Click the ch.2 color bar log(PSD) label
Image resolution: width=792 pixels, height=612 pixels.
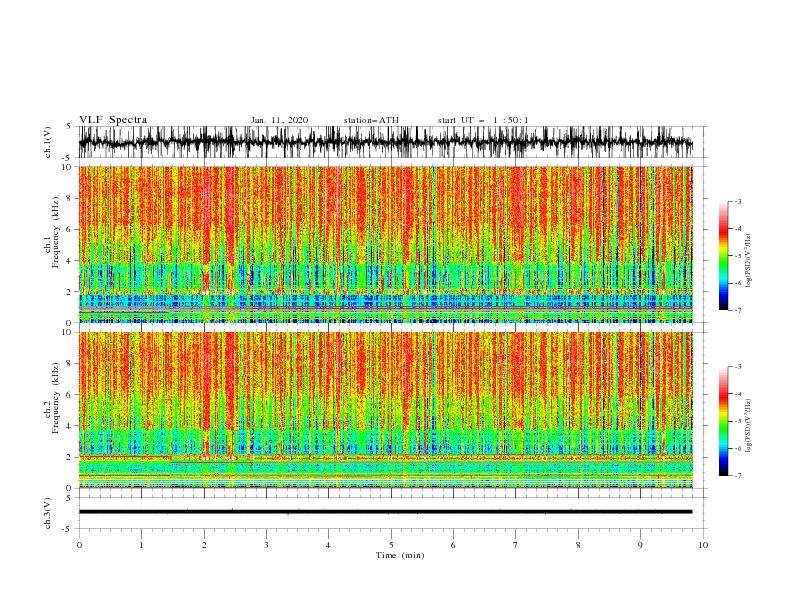(x=749, y=426)
